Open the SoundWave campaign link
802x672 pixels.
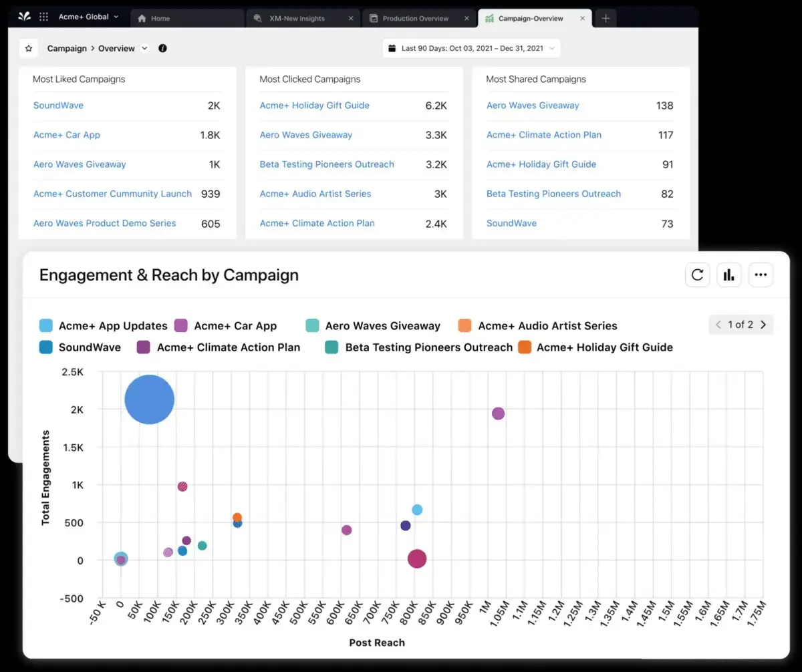coord(57,105)
